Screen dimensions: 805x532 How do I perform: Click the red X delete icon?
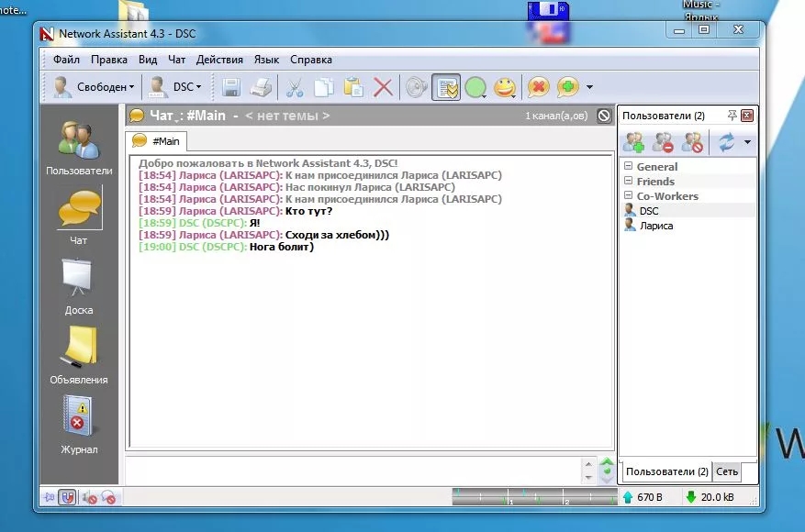click(x=383, y=87)
